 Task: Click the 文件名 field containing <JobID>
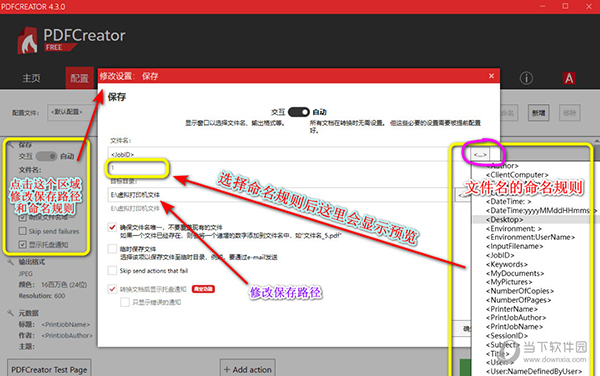(x=279, y=155)
